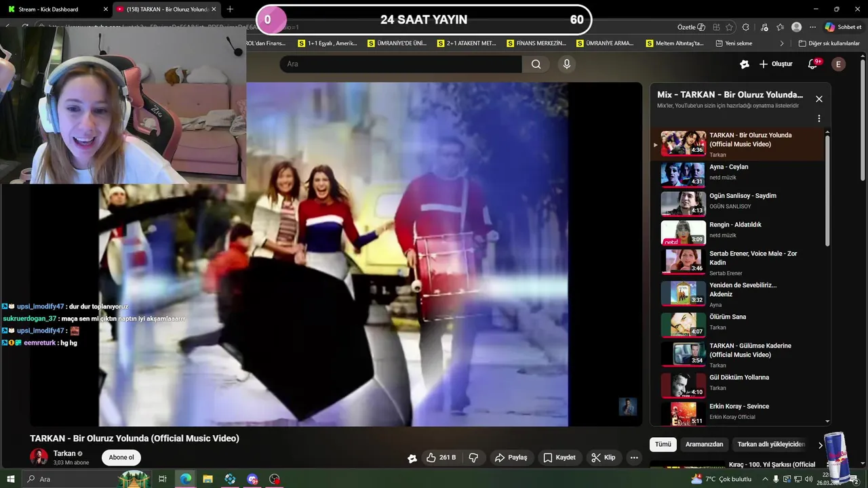Click the Özetle summarize button
The height and width of the screenshot is (488, 868).
pos(691,27)
